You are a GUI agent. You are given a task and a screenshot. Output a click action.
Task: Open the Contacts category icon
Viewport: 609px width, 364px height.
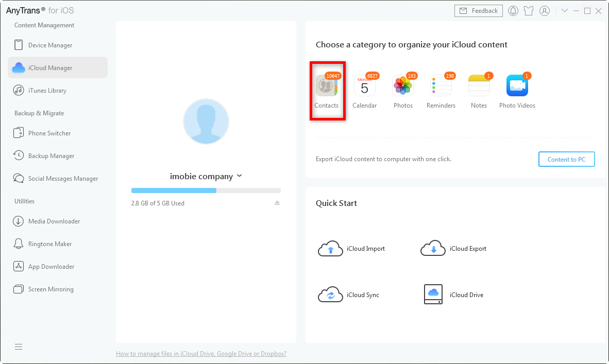[326, 85]
